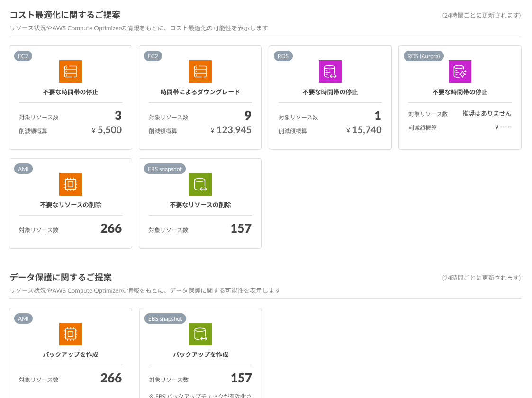The image size is (532, 398).
Task: Click the RDS badge on the third card
Action: (283, 56)
